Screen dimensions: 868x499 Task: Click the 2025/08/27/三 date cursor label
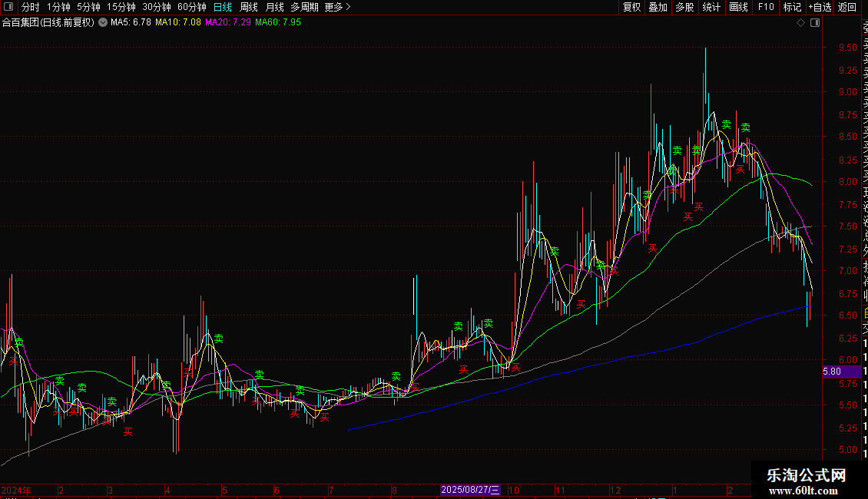470,490
